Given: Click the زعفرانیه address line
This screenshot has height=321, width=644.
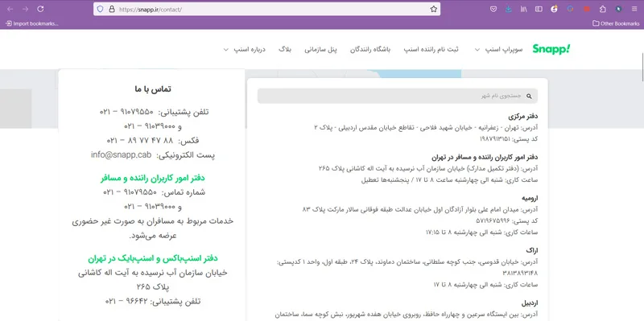Looking at the screenshot, I should [426, 128].
